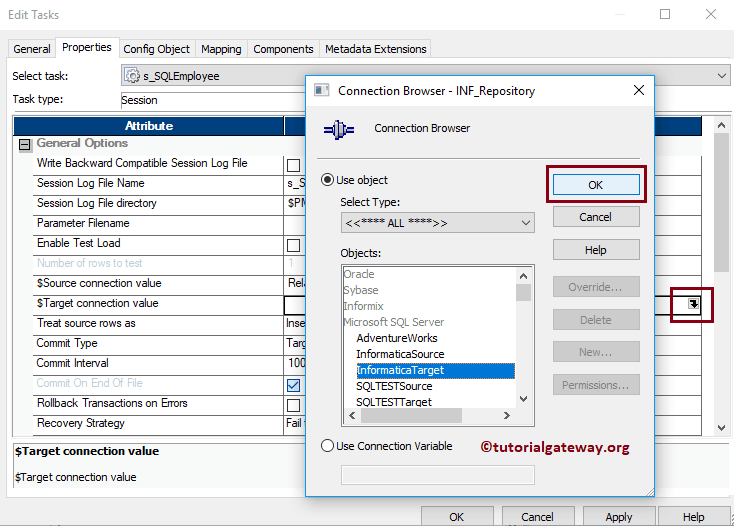Open the Config Object tab
Image resolution: width=734 pixels, height=526 pixels.
point(156,49)
